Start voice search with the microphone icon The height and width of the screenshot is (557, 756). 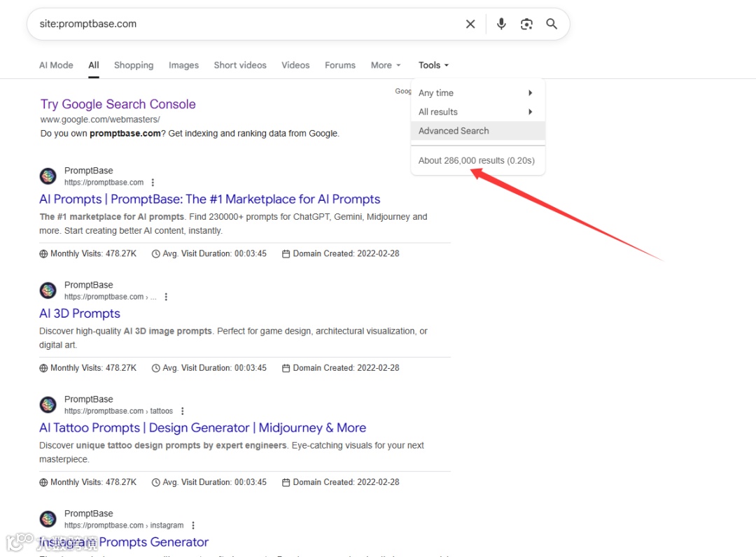coord(501,24)
